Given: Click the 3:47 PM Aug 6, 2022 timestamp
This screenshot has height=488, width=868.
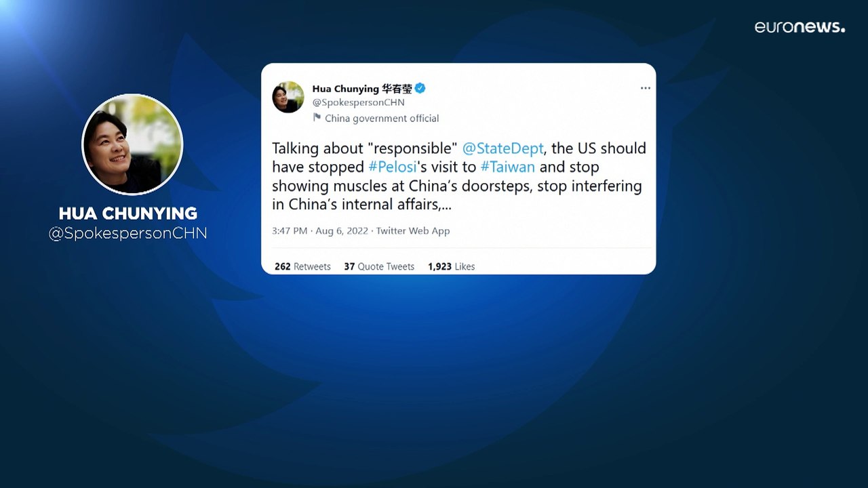Looking at the screenshot, I should tap(320, 231).
